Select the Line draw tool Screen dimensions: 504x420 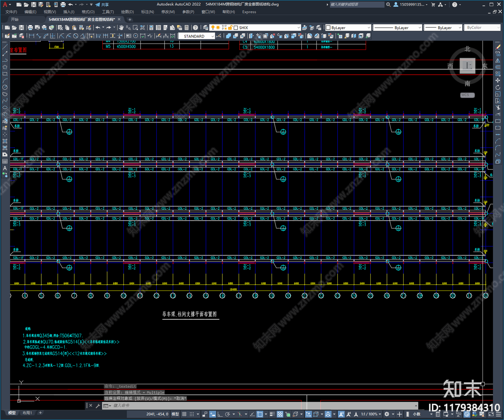(x=5, y=47)
